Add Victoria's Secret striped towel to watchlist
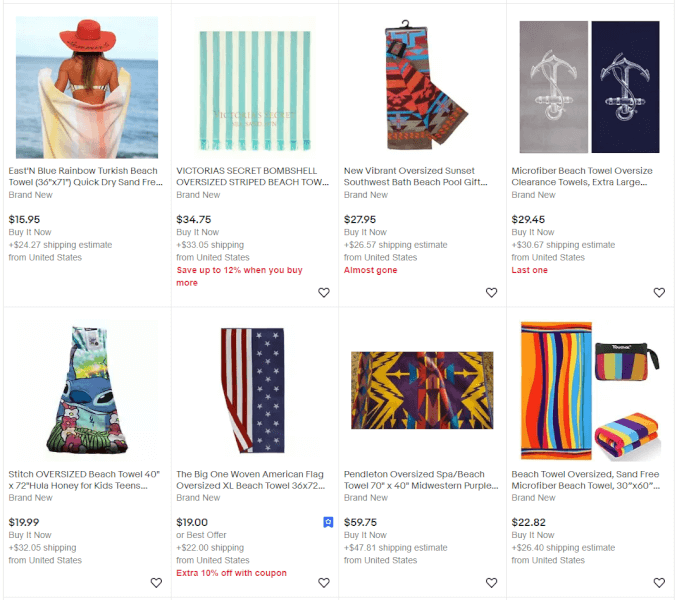The height and width of the screenshot is (600, 677). 324,293
